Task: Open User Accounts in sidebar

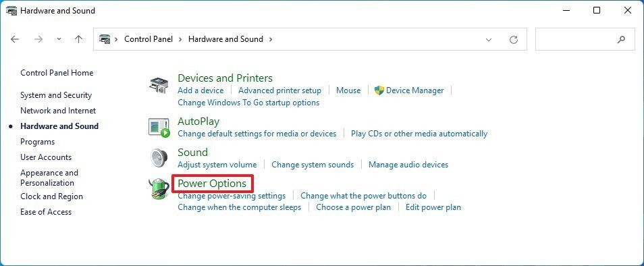Action: [46, 157]
